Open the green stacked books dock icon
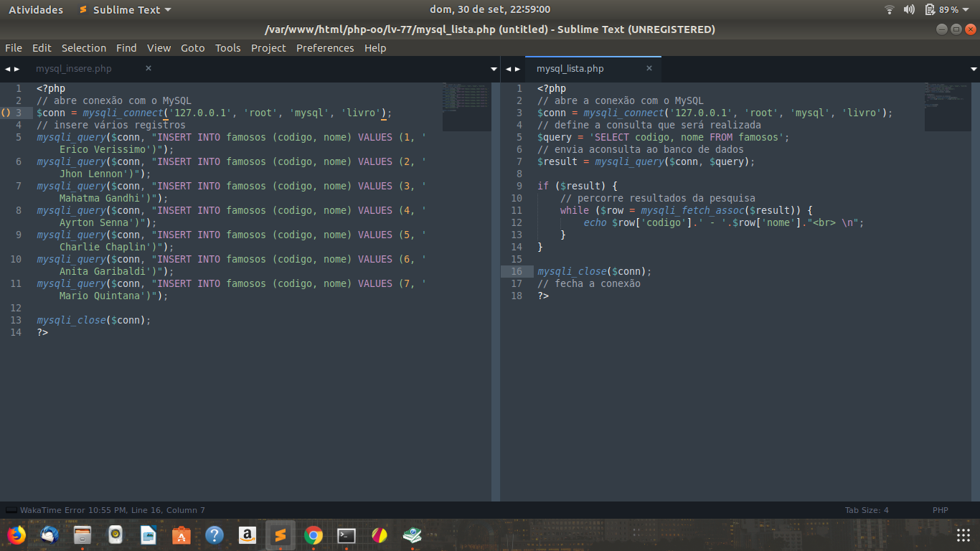 pyautogui.click(x=412, y=535)
